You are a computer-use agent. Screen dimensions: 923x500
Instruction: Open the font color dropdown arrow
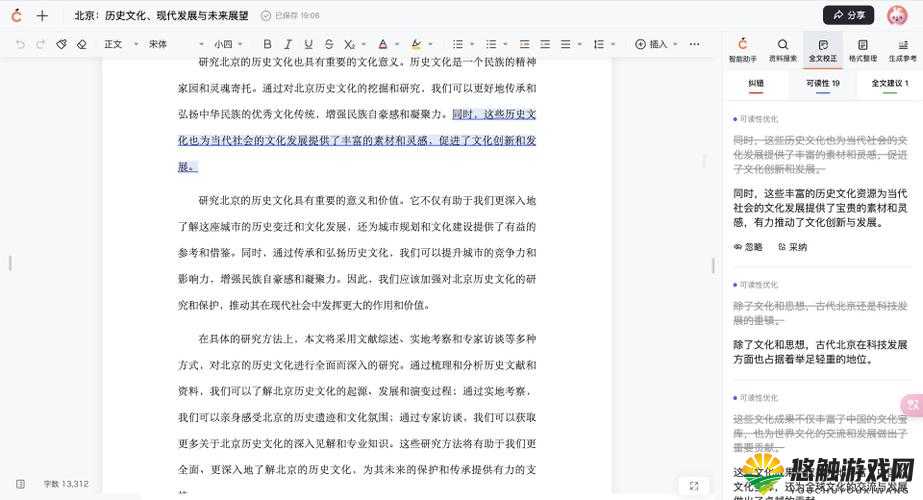coord(397,44)
